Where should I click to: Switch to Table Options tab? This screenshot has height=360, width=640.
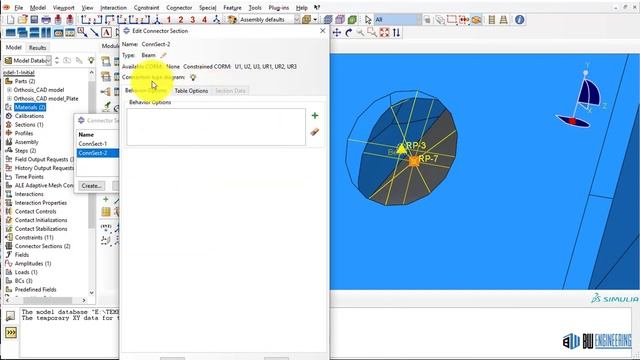tap(191, 91)
